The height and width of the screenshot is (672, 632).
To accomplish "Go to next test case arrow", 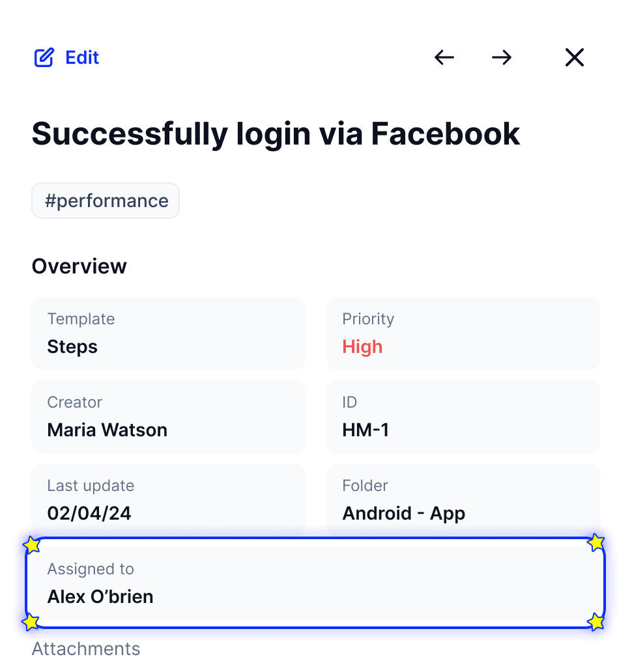I will point(502,57).
